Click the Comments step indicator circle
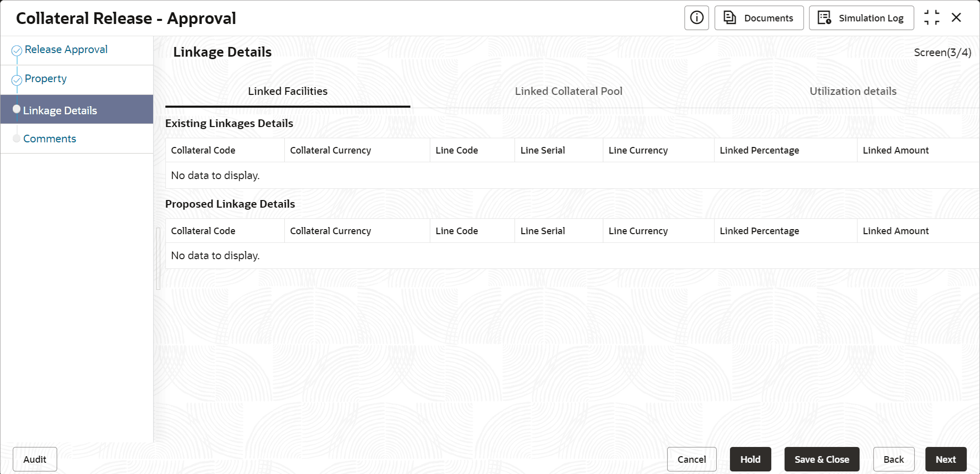Screen dimensions: 980x474 point(17,139)
